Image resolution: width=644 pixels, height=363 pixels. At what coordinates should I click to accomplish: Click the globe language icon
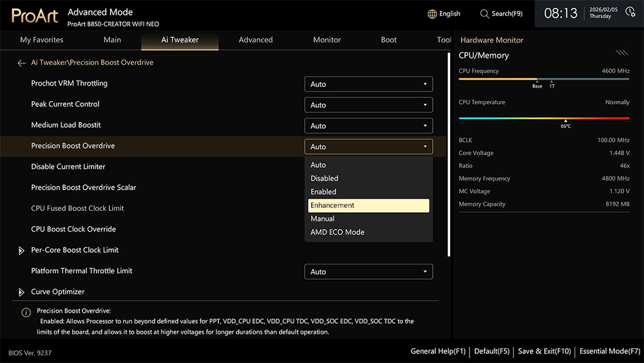click(x=432, y=14)
